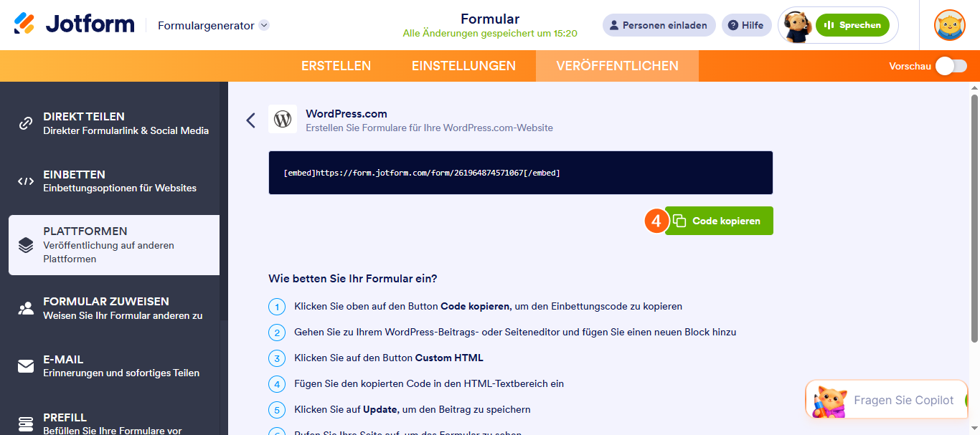The width and height of the screenshot is (980, 435).
Task: Click the Copilot cat mascot icon
Action: click(829, 401)
